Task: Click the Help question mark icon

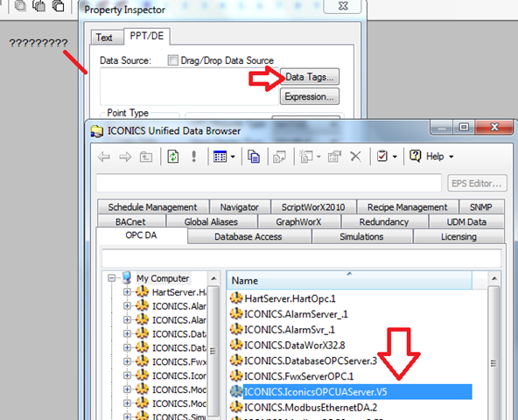Action: 416,156
